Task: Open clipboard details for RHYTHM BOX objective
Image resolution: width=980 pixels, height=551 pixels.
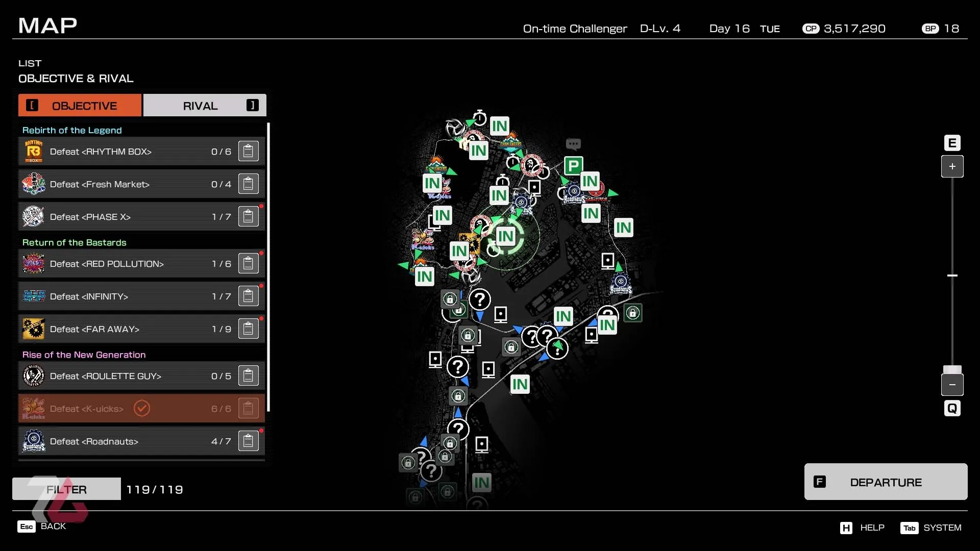Action: (248, 152)
